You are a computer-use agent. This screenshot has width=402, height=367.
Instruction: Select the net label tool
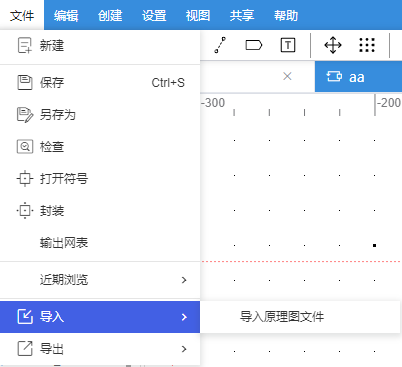(254, 45)
